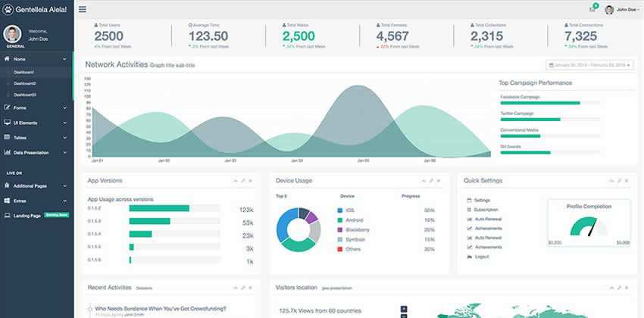
Task: Collapse the Quick Settings panel
Action: click(x=611, y=181)
